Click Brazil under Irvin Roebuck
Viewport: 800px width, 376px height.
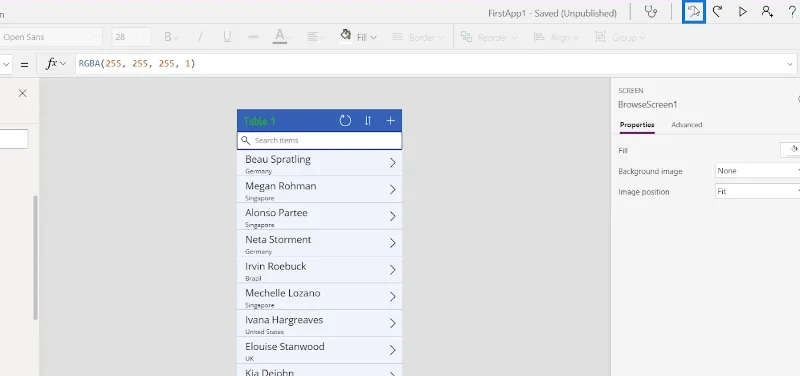tap(253, 278)
